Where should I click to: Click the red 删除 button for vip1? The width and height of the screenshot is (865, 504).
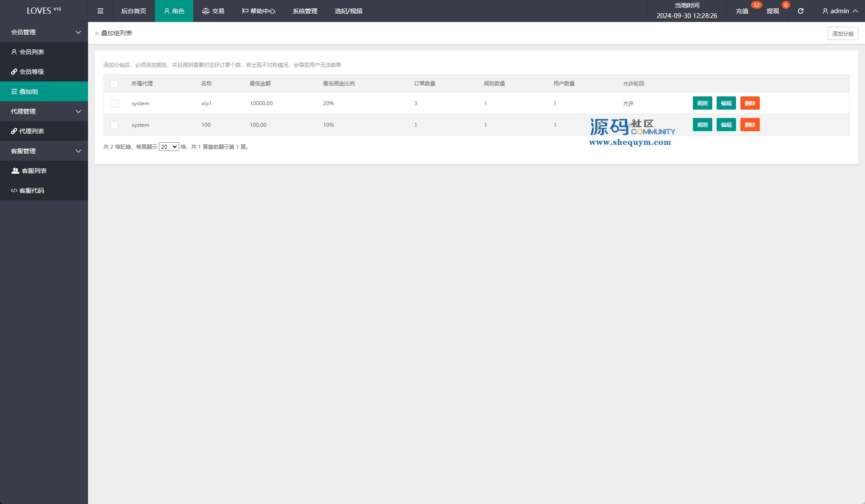coord(750,103)
